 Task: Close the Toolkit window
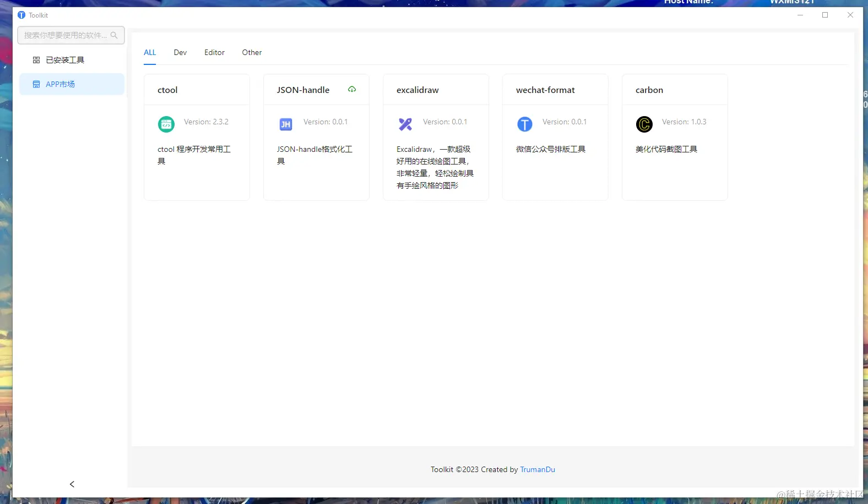point(850,15)
